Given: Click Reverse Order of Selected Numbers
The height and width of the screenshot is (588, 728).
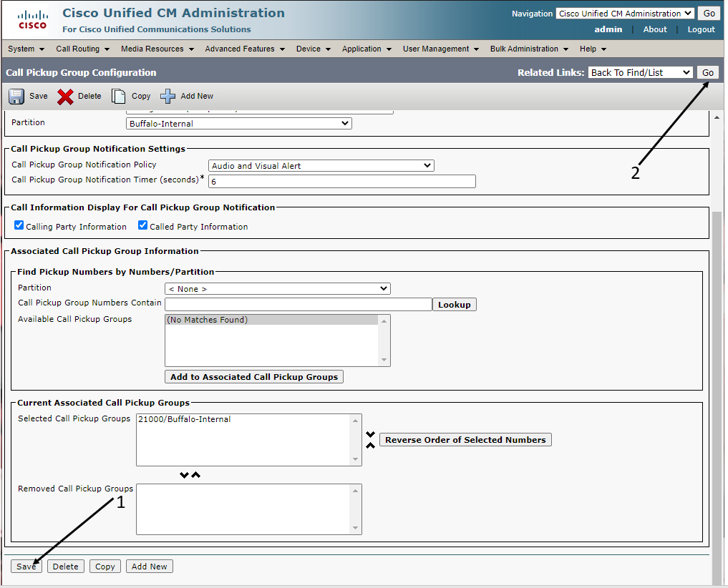Looking at the screenshot, I should (x=465, y=440).
